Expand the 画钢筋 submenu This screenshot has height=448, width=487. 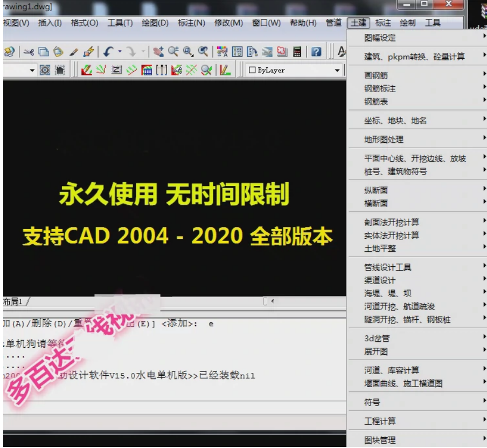[417, 75]
